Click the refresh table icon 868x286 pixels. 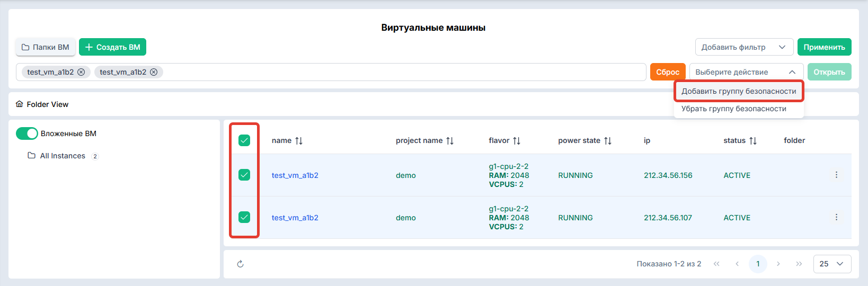(x=241, y=264)
